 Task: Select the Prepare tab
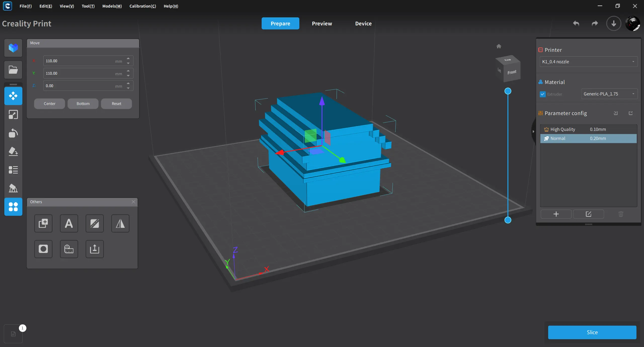280,23
